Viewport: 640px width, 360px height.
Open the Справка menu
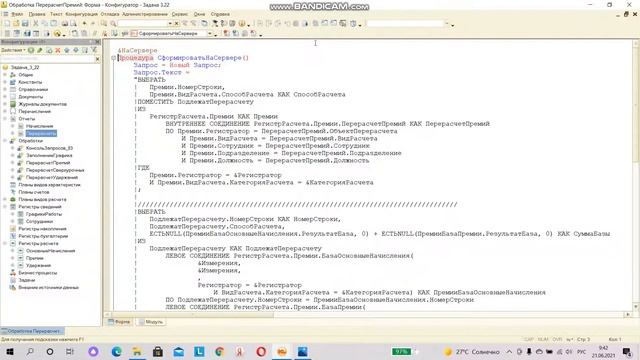(x=220, y=14)
